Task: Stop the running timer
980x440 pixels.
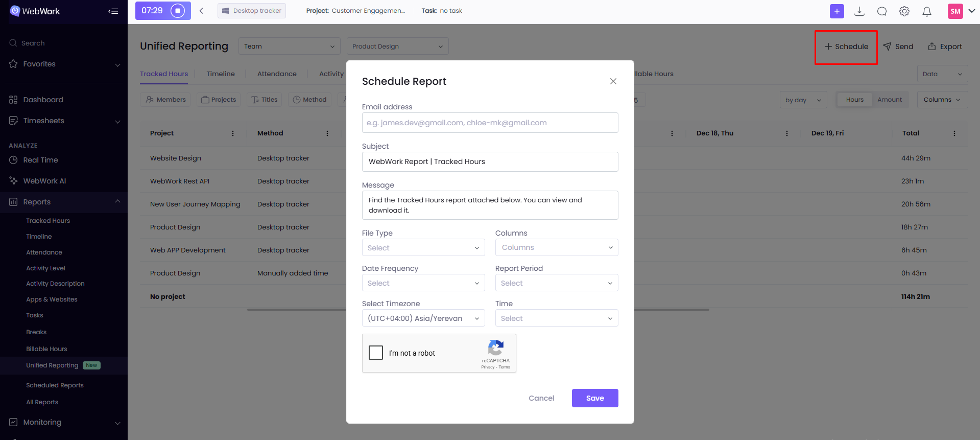Action: click(177, 11)
